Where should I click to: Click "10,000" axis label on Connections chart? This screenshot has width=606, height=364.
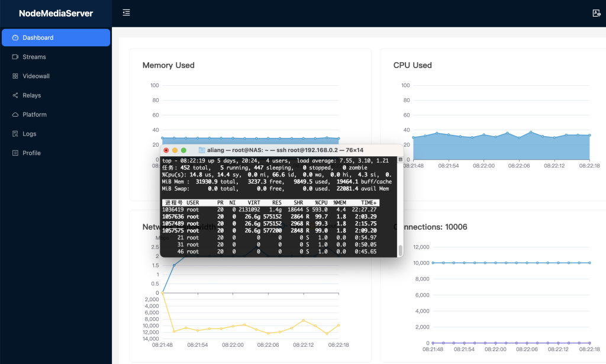point(421,263)
